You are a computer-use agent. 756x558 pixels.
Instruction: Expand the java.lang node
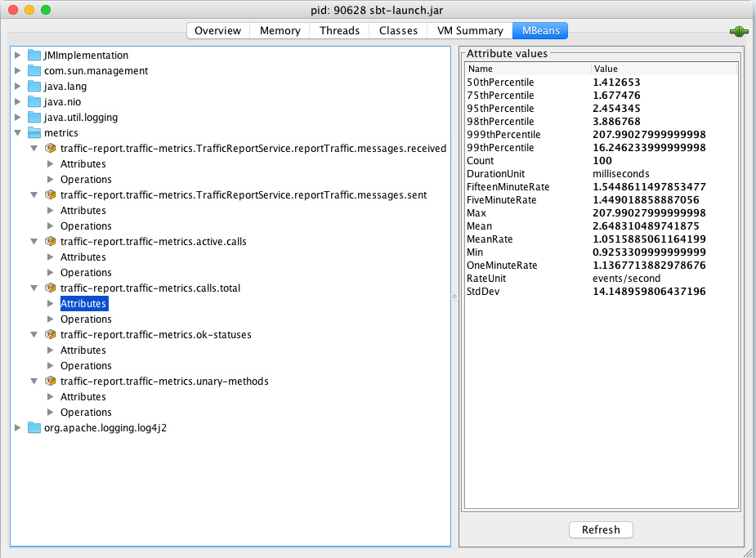(x=18, y=87)
